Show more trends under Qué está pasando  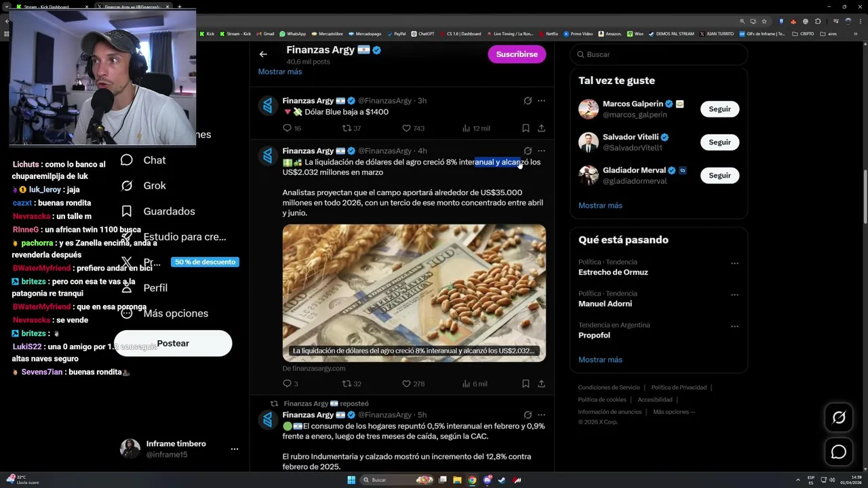[600, 360]
